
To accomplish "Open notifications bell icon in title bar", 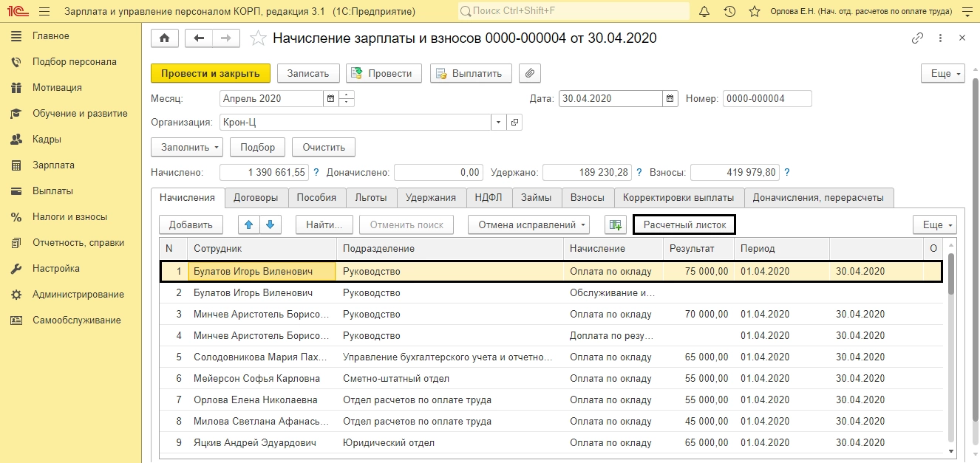I will [x=704, y=11].
